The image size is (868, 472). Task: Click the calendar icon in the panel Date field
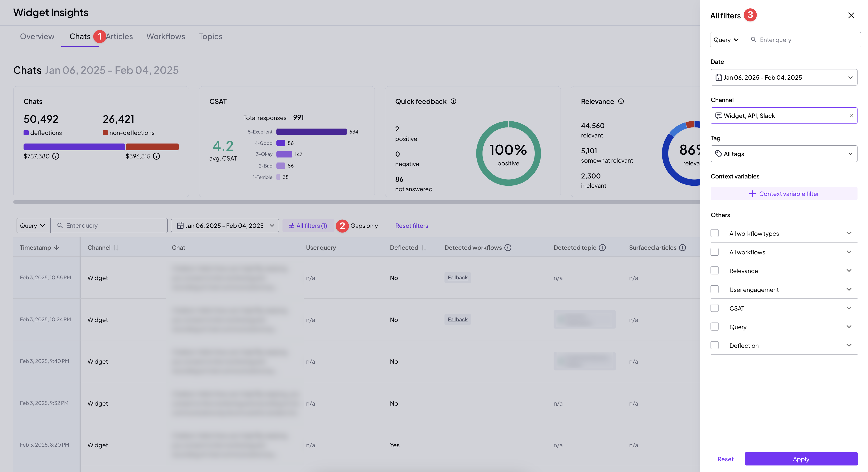coord(718,78)
